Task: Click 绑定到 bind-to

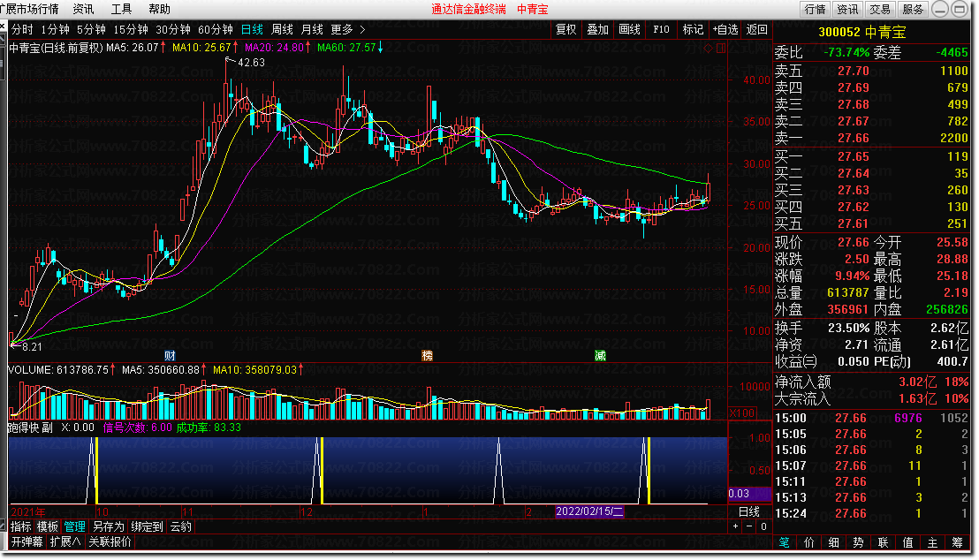Action: (147, 526)
